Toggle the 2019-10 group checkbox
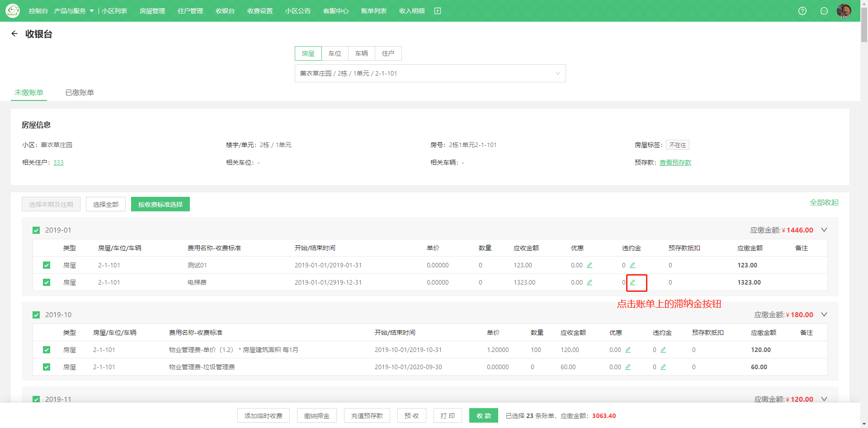The height and width of the screenshot is (428, 868). (x=36, y=315)
